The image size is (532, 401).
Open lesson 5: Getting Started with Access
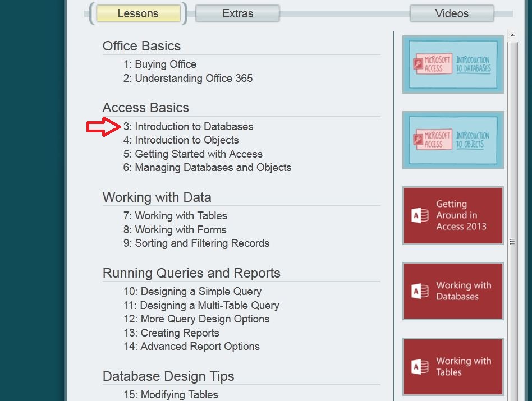193,154
